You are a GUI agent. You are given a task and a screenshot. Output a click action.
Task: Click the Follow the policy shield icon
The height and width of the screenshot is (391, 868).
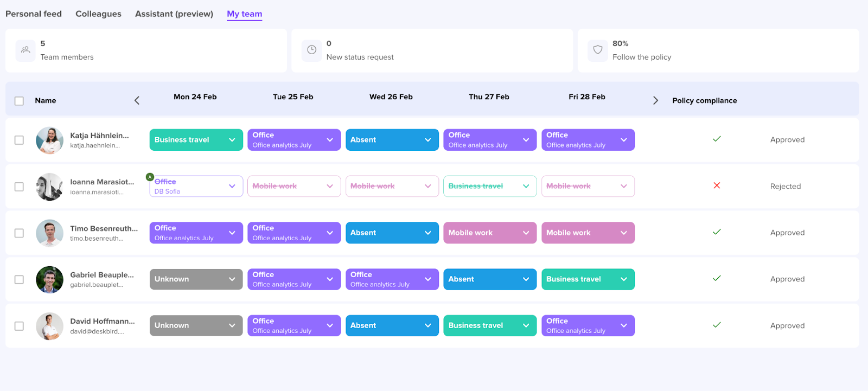coord(597,50)
